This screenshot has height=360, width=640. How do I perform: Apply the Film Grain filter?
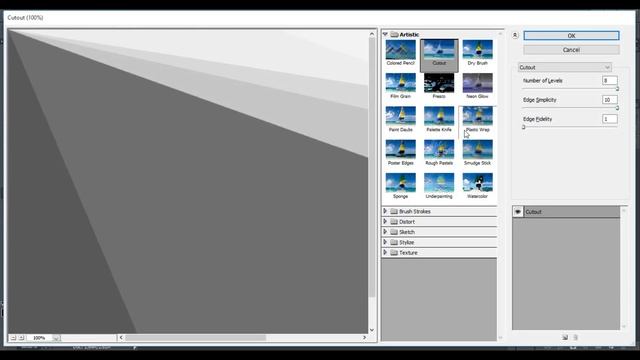[400, 86]
